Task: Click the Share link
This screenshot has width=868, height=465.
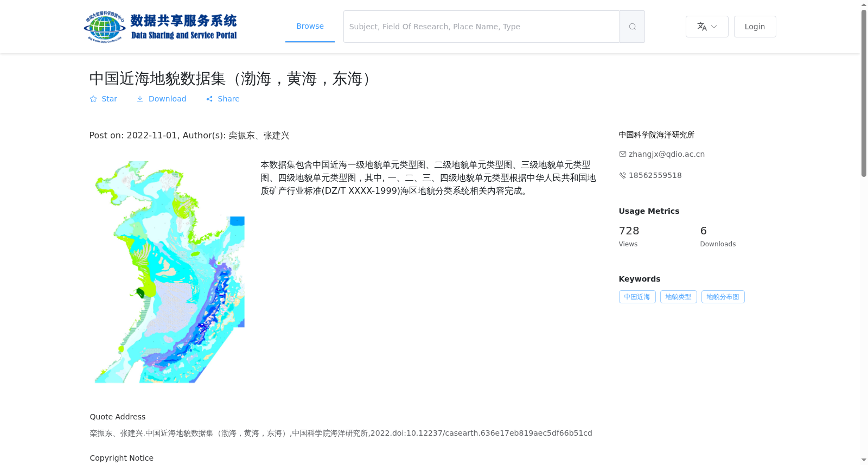Action: click(x=222, y=99)
